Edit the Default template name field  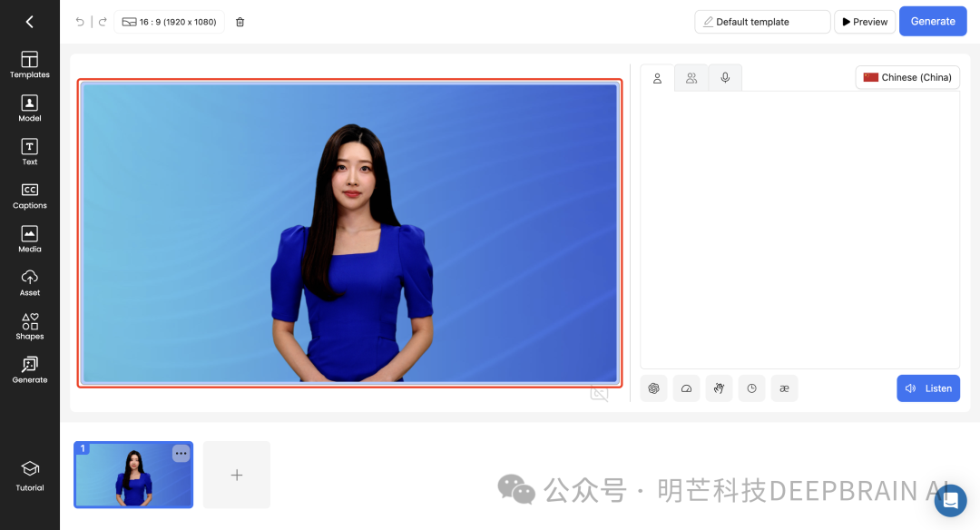(762, 22)
